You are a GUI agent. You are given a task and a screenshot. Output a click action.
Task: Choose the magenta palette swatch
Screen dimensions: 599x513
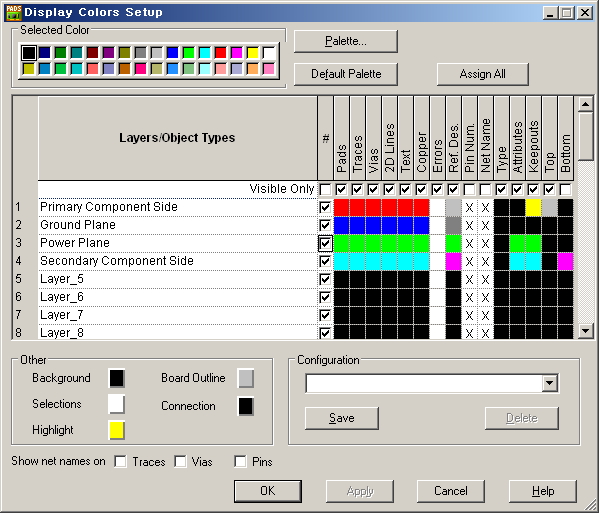236,53
